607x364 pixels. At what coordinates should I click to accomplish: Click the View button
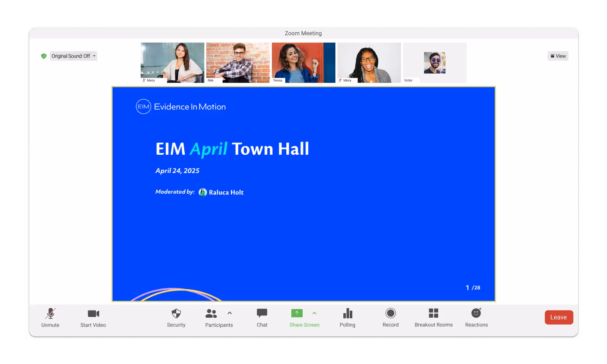coord(558,56)
